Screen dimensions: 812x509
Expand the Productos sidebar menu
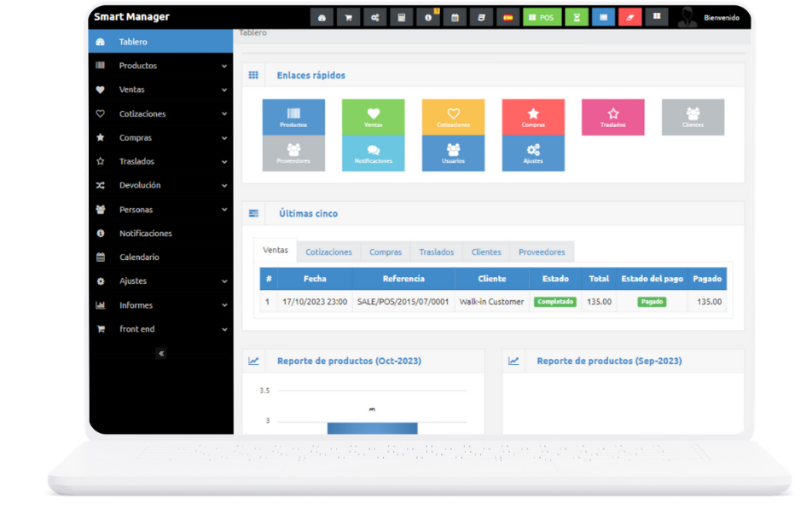[160, 66]
